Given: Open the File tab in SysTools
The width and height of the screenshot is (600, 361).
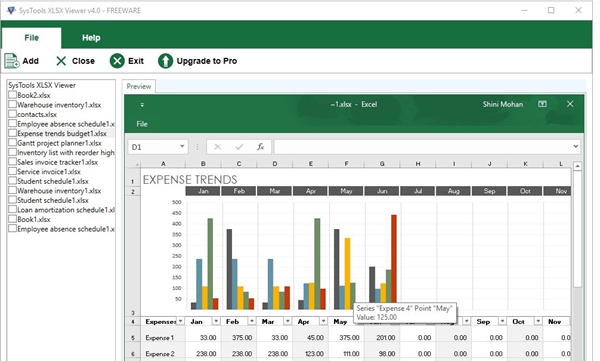Looking at the screenshot, I should point(31,38).
